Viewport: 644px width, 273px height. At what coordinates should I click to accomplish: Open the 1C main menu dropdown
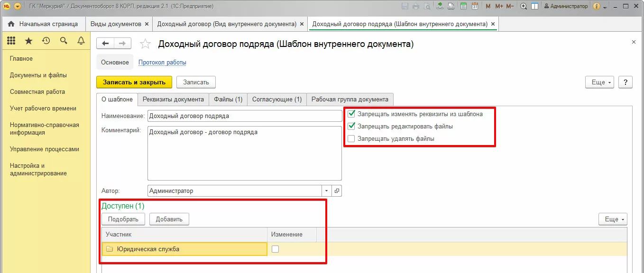18,6
